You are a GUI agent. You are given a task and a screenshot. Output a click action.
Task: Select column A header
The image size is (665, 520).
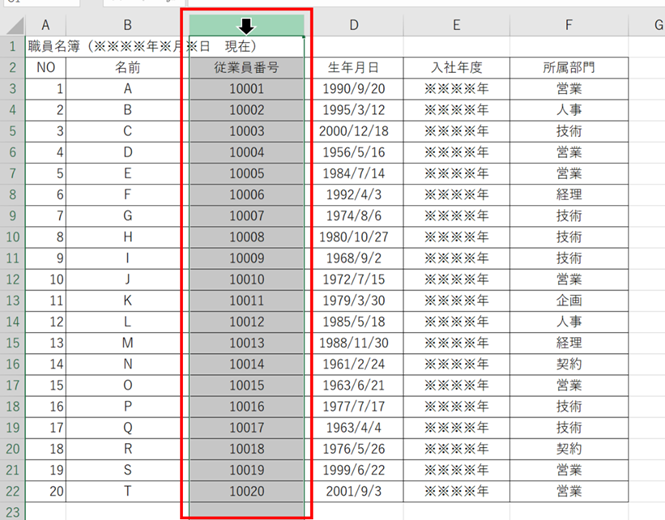click(46, 24)
